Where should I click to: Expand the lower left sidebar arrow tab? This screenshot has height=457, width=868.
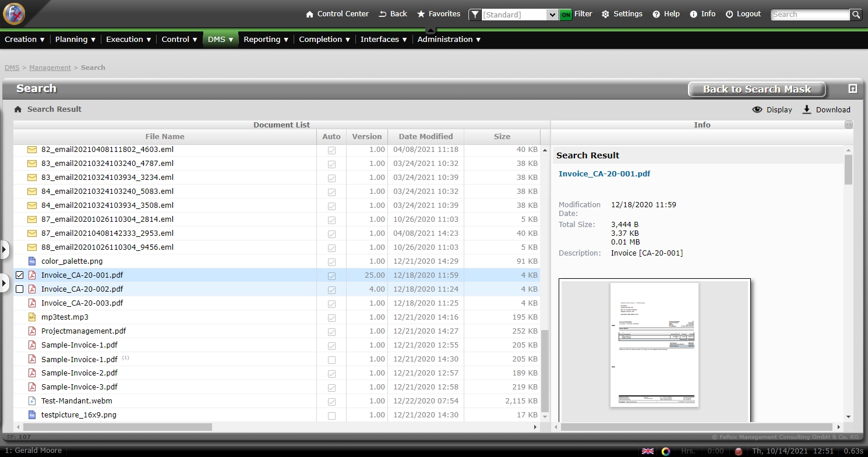(5, 284)
